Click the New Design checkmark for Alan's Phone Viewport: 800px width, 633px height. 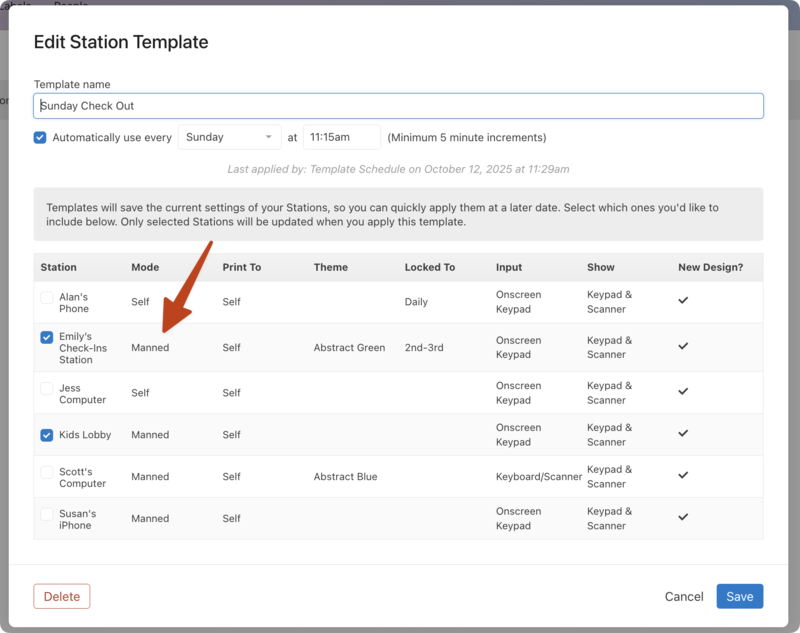(x=684, y=300)
